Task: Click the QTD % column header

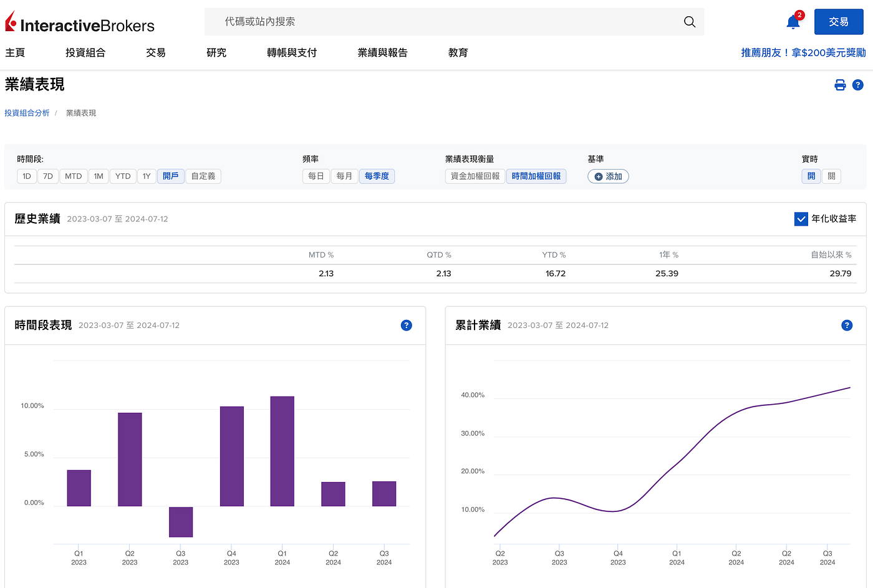Action: tap(439, 255)
